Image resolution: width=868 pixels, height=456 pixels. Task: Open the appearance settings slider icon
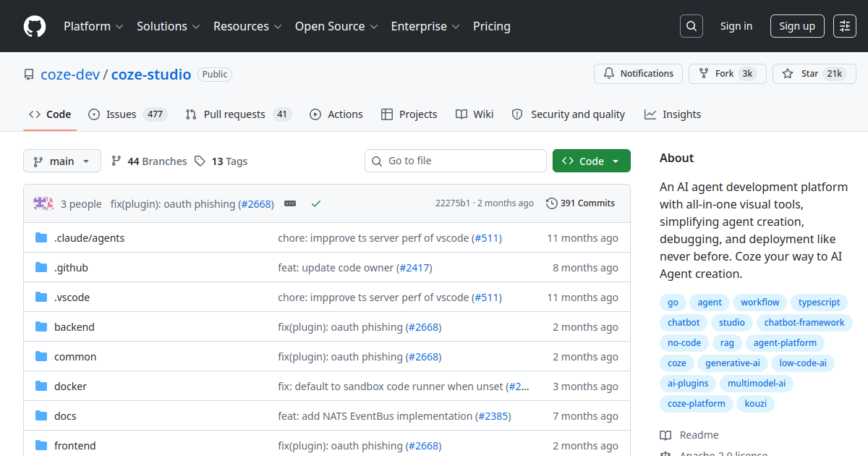coord(845,26)
